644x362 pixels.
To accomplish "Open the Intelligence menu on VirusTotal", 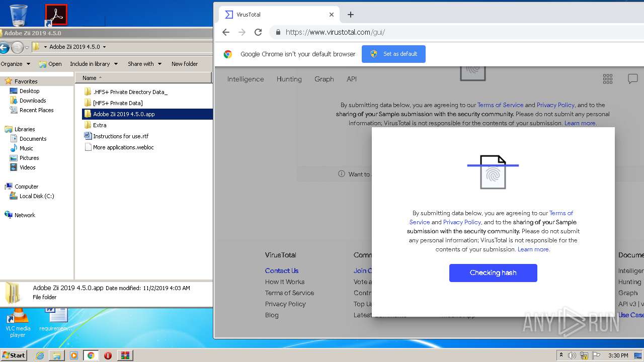I will [246, 79].
